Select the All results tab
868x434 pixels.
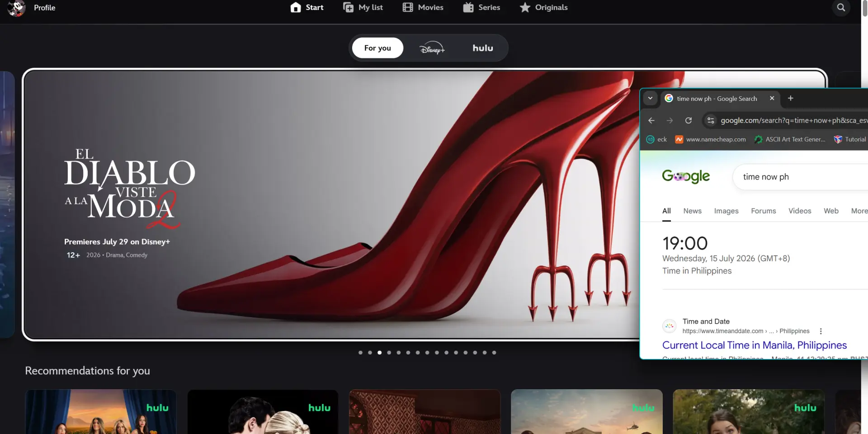[x=666, y=211]
